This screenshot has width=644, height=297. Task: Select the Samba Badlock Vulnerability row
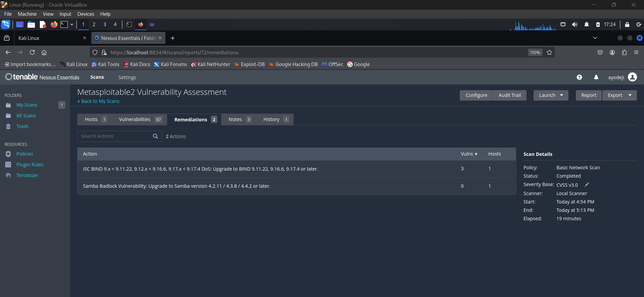point(297,186)
